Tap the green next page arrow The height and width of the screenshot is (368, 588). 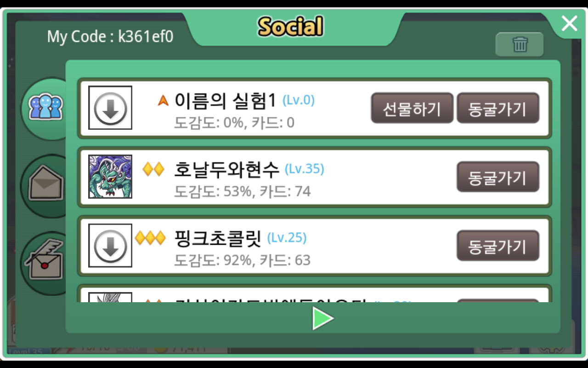coord(322,318)
